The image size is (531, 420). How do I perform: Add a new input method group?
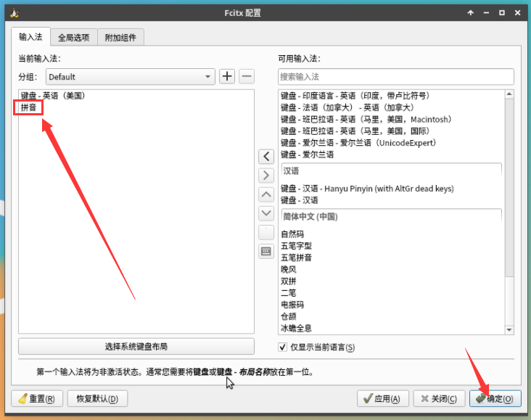(227, 77)
